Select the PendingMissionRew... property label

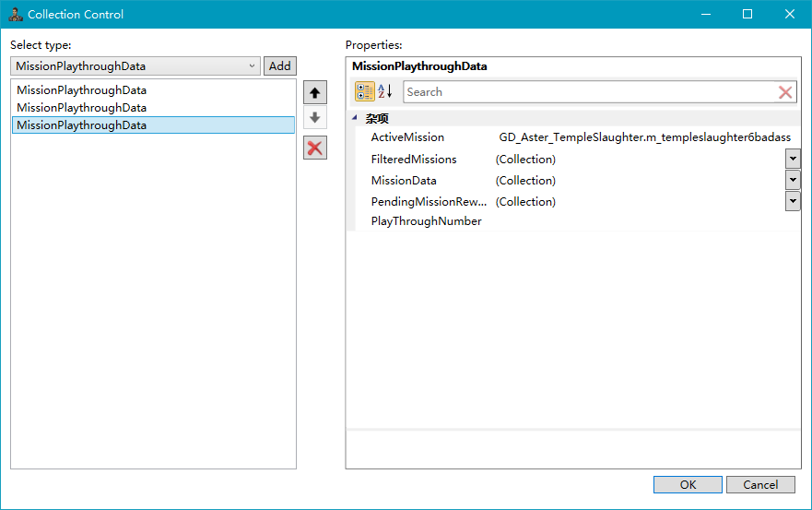pos(429,202)
